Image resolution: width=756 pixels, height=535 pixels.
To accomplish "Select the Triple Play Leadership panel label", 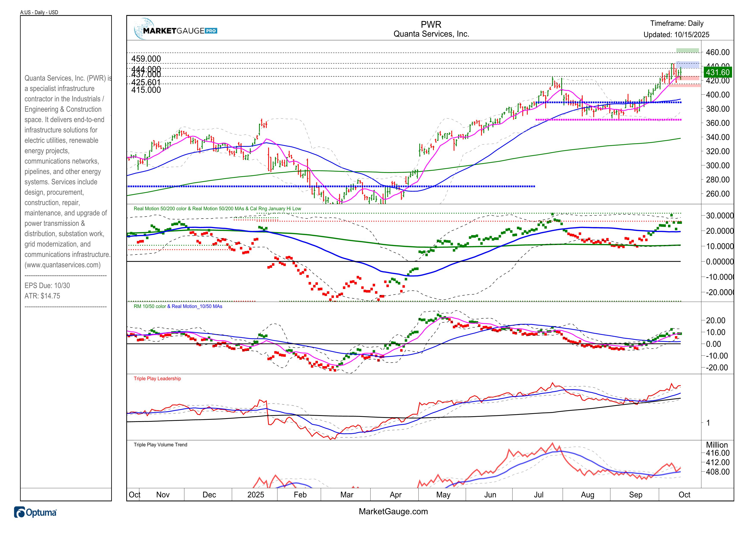I will (157, 378).
